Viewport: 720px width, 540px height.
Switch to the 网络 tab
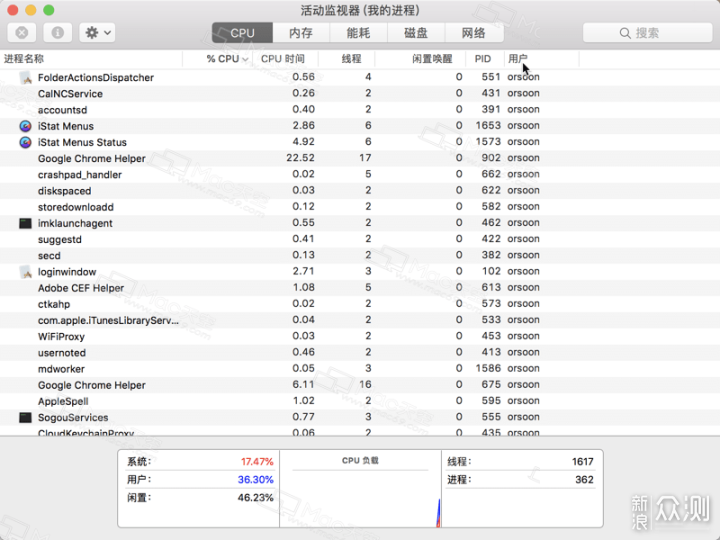(474, 33)
